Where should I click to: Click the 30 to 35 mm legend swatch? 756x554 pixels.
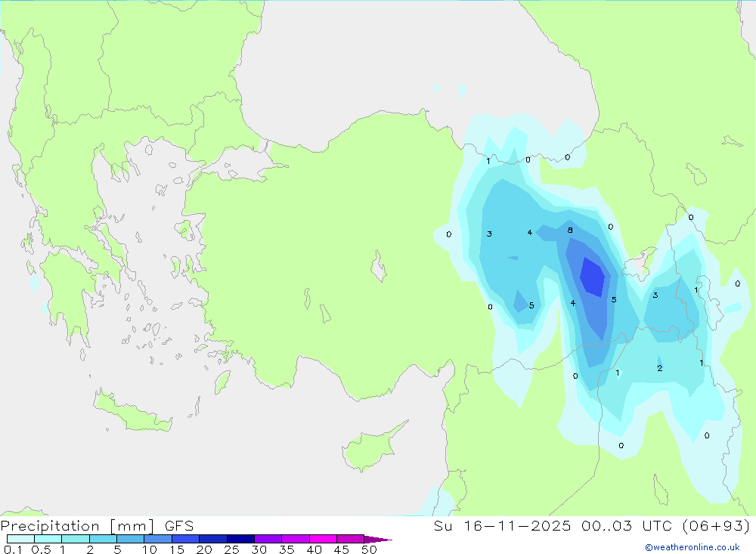pyautogui.click(x=268, y=539)
